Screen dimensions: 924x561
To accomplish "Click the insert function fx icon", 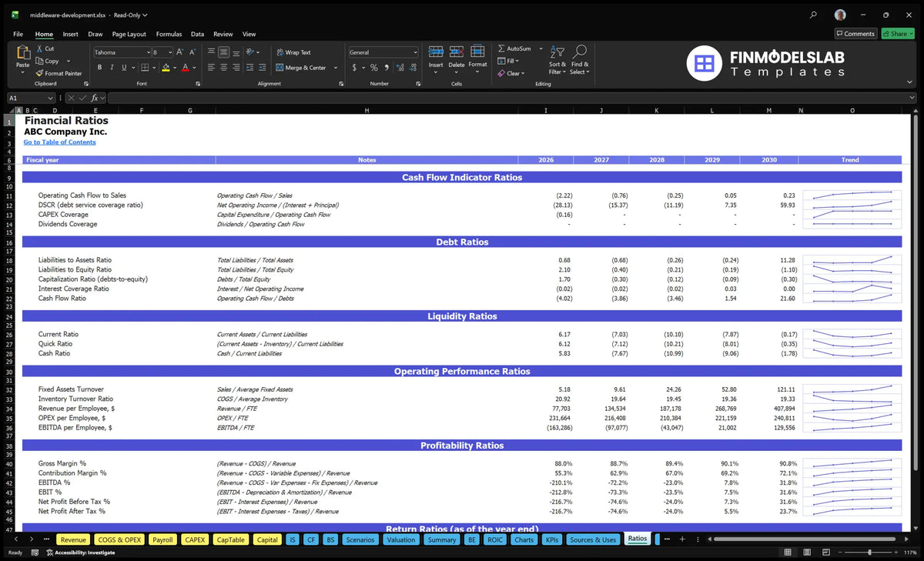I will pyautogui.click(x=95, y=98).
